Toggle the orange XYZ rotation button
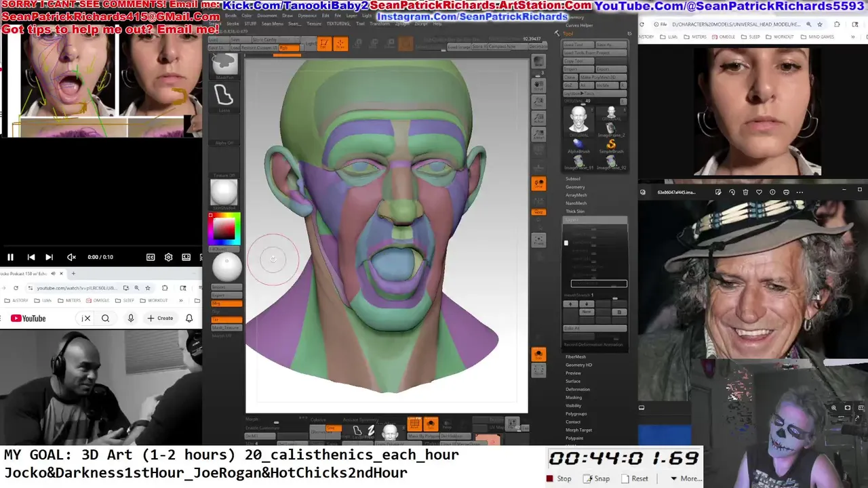The height and width of the screenshot is (488, 868). (538, 212)
